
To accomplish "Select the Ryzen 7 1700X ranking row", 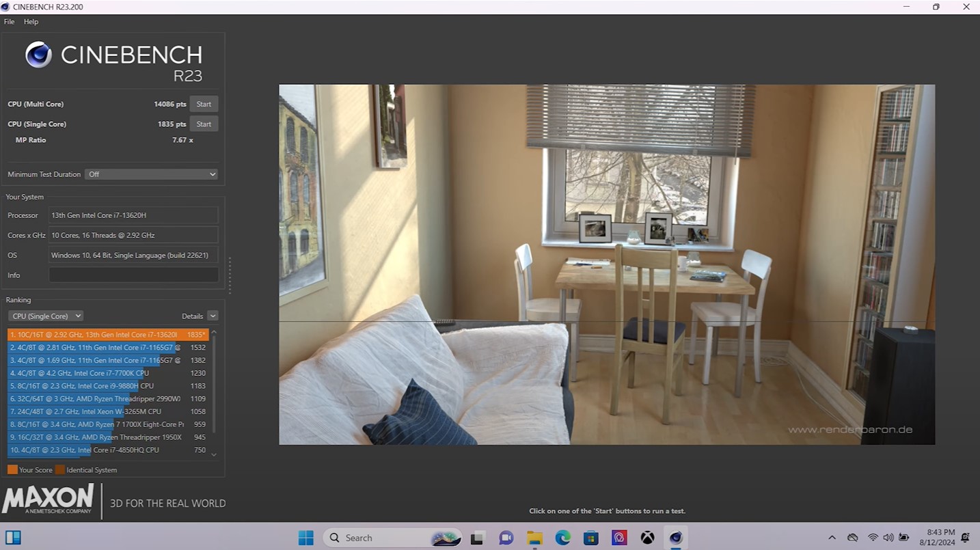I will click(108, 424).
